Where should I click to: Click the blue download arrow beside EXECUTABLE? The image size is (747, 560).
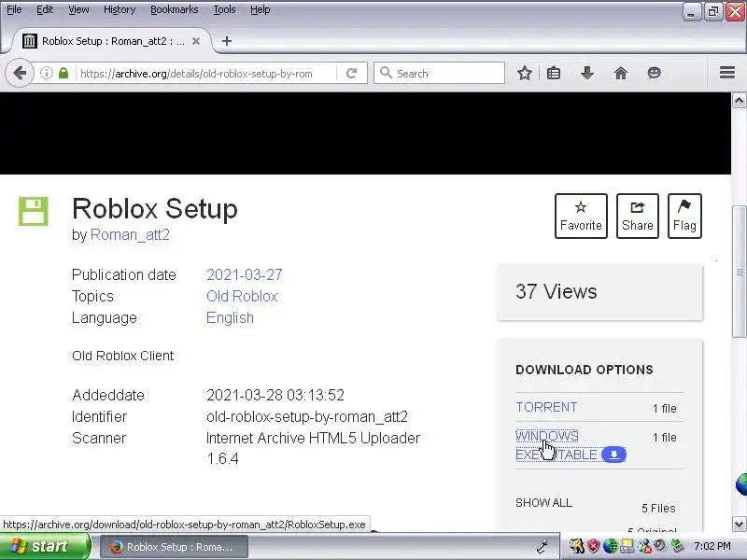[614, 455]
